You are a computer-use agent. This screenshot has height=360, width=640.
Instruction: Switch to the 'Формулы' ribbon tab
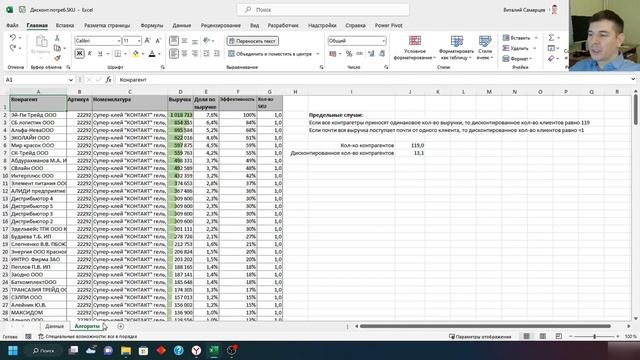tap(152, 25)
